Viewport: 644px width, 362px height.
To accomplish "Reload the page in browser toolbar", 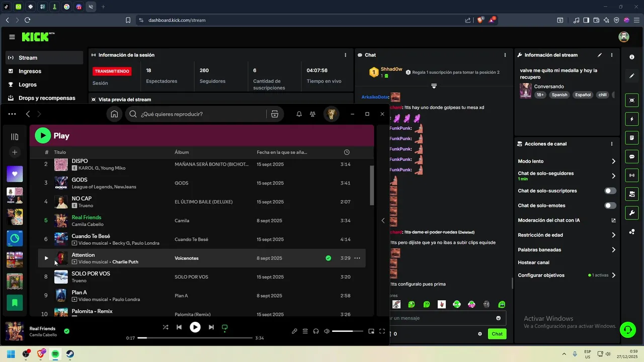I will coord(27,20).
